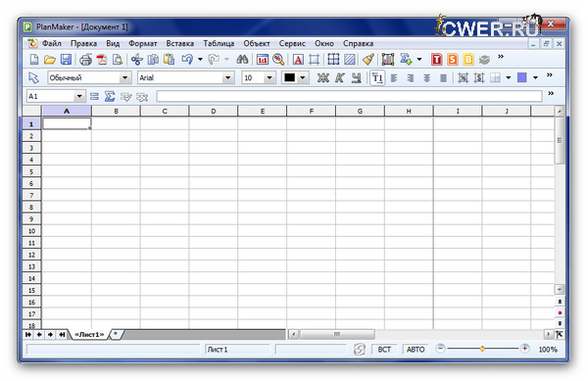588x381 pixels.
Task: Click the 100% zoom level label
Action: [x=548, y=349]
